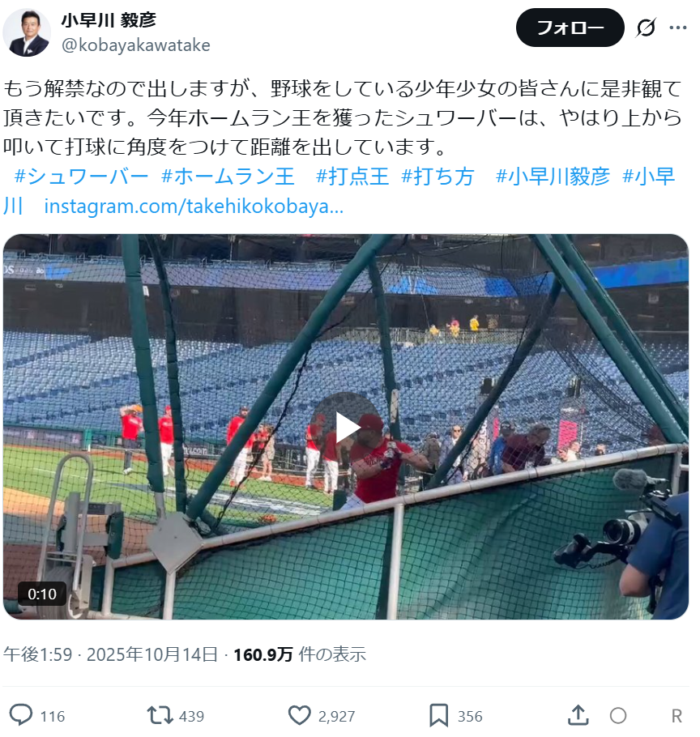Viewport: 700px width, 737px height.
Task: Bookmark the post with the bookmark icon
Action: coord(438,715)
